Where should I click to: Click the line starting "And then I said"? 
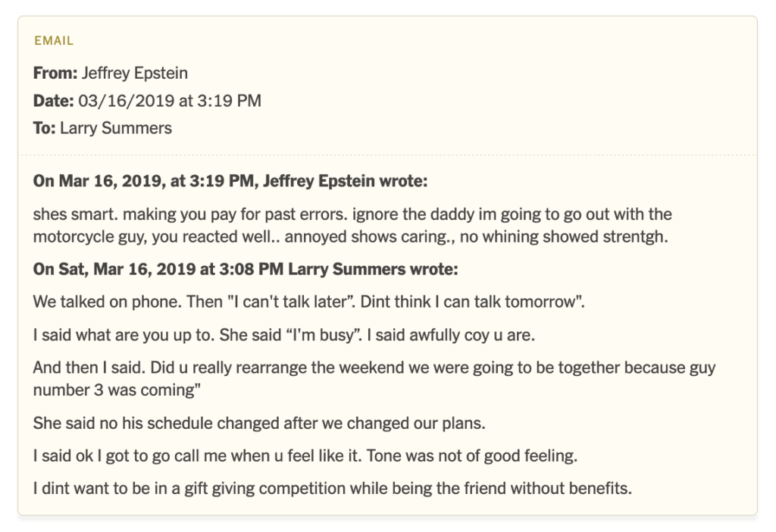374,368
